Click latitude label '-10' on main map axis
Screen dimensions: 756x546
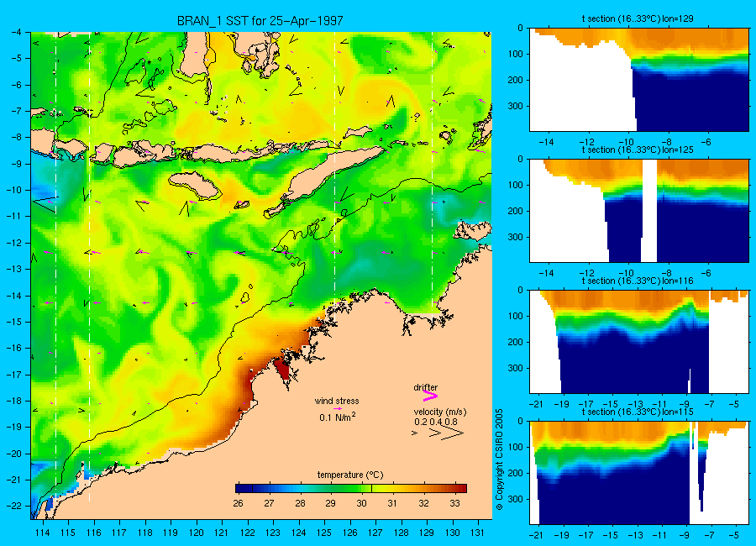[14, 190]
